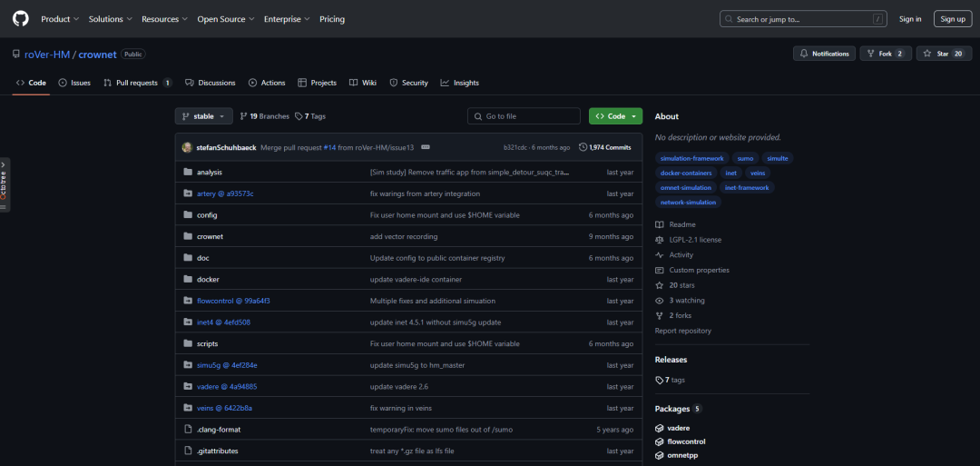Click the veins submodule folder icon
This screenshot has width=980, height=466.
[x=188, y=408]
